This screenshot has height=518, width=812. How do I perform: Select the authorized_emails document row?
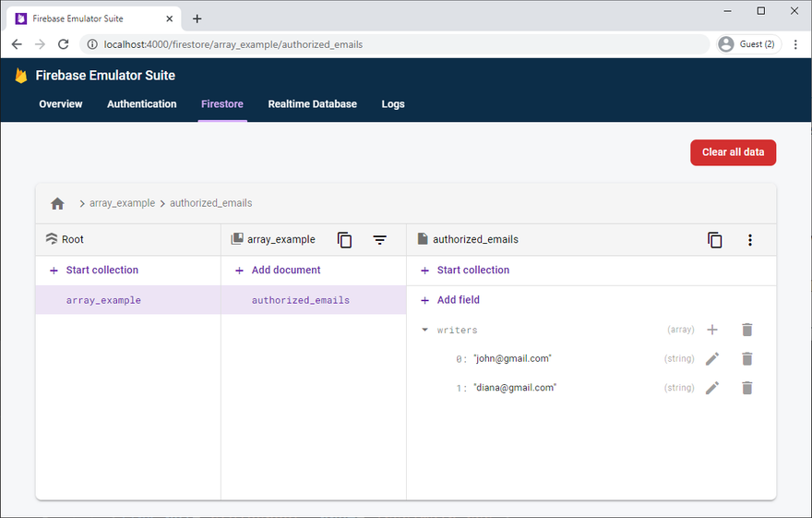click(x=314, y=300)
